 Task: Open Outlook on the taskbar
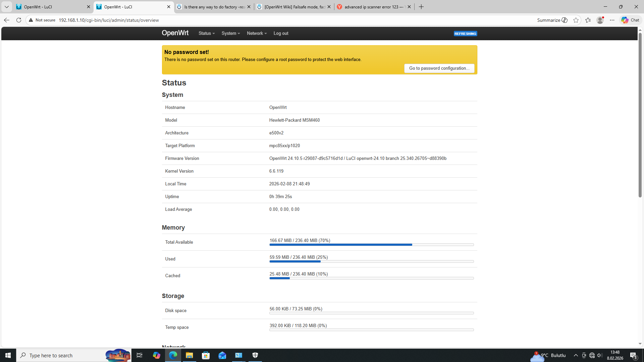pyautogui.click(x=222, y=355)
